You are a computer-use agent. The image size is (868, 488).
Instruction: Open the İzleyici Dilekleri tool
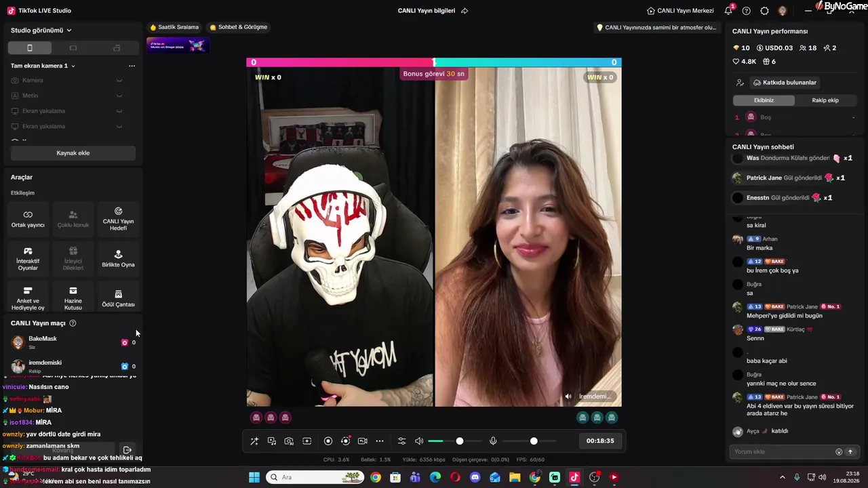pos(73,258)
